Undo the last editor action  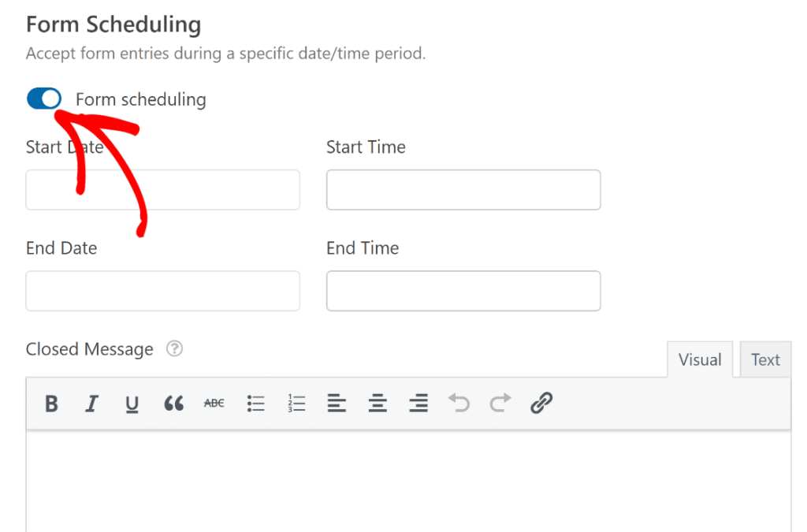[x=459, y=404]
